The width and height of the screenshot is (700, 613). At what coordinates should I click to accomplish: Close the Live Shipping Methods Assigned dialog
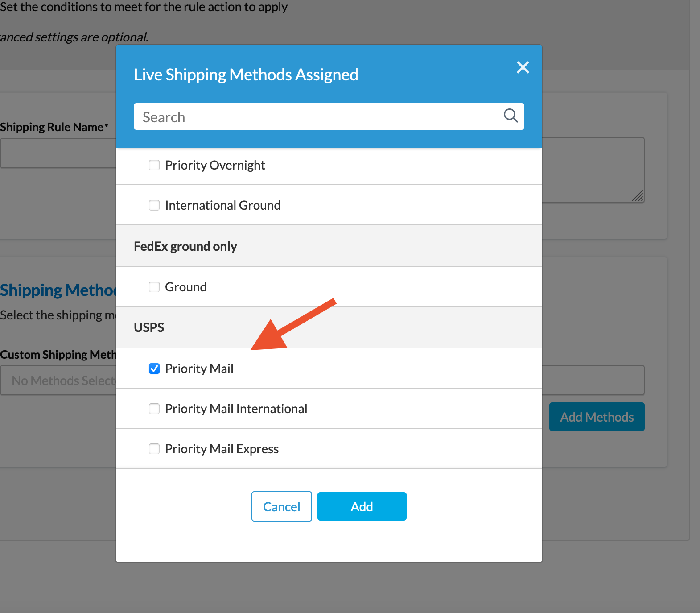[x=523, y=67]
